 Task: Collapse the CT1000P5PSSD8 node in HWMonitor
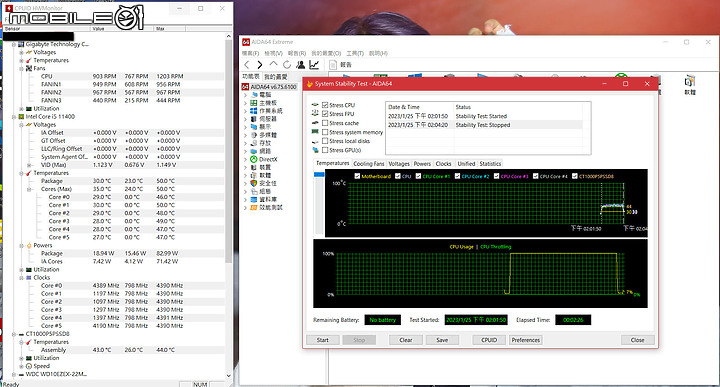14,334
